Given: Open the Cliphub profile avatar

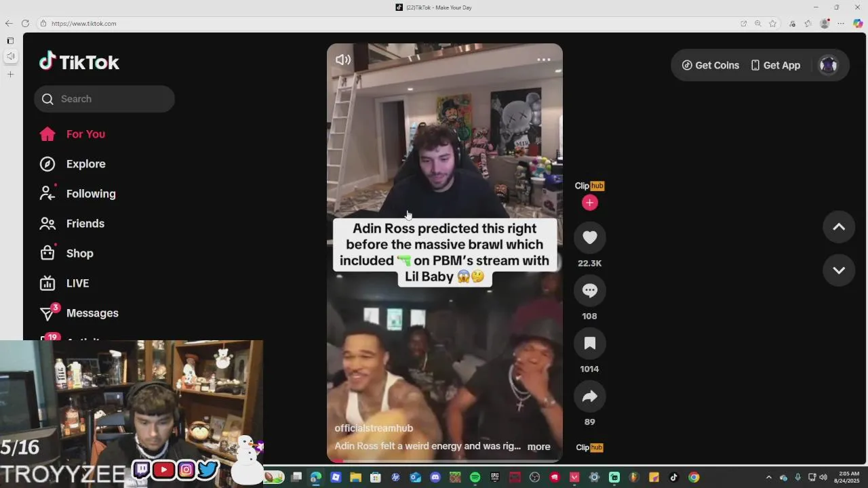Looking at the screenshot, I should tap(589, 186).
